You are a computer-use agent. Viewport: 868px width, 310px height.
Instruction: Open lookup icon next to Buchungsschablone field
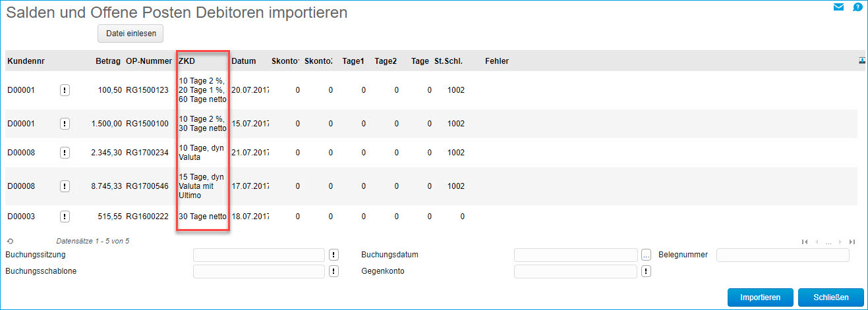[x=334, y=271]
